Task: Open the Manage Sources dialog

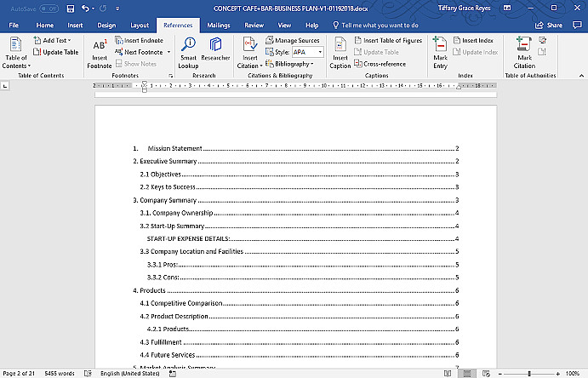Action: tap(293, 40)
